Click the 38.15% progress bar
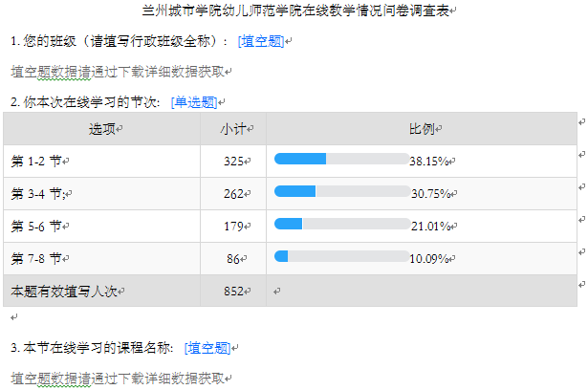Image resolution: width=588 pixels, height=390 pixels. pos(341,161)
